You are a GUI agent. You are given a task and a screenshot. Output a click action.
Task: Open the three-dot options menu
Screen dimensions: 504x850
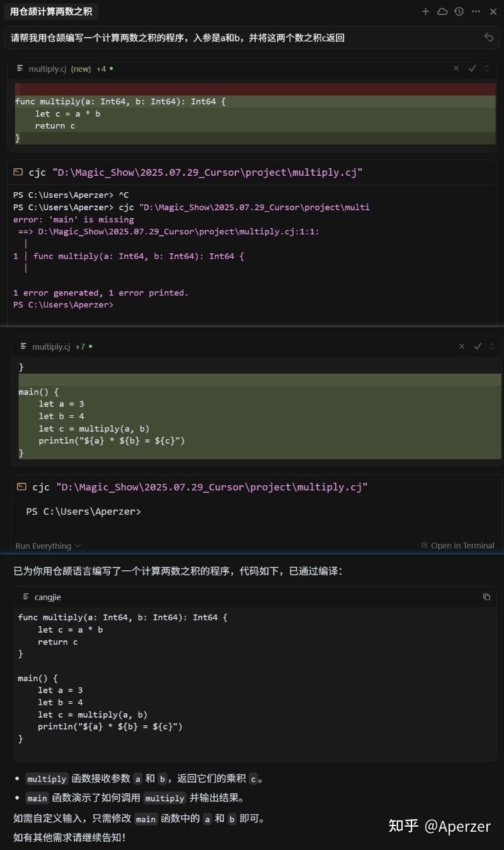point(476,11)
